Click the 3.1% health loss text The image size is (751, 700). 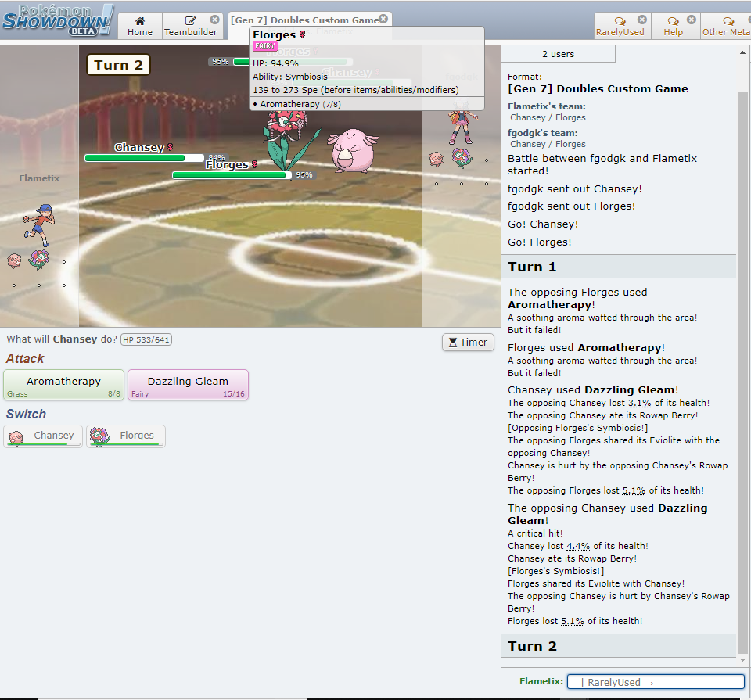pyautogui.click(x=639, y=403)
